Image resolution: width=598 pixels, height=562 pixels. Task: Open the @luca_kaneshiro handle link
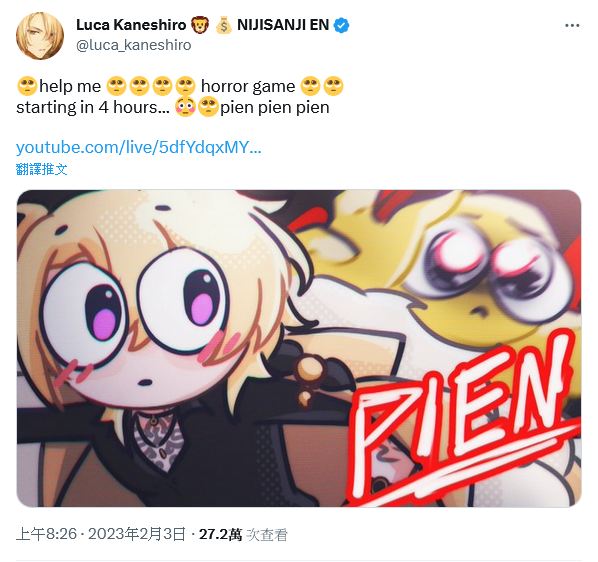(133, 45)
